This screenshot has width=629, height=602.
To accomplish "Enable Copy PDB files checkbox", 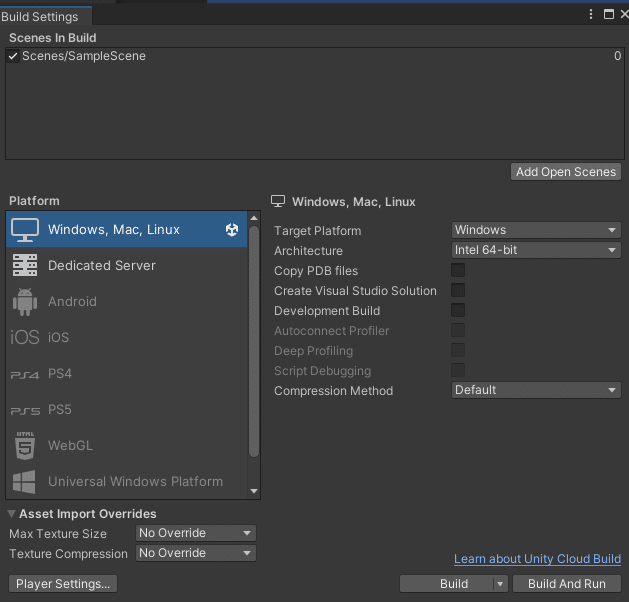I will pyautogui.click(x=458, y=270).
